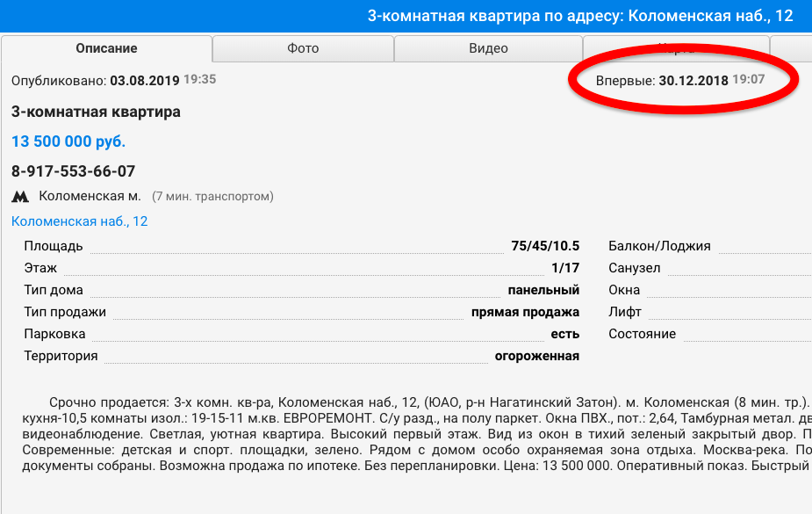Viewport: 812px width, 514px height.
Task: Click the Этаж value 1/17
Action: click(567, 268)
